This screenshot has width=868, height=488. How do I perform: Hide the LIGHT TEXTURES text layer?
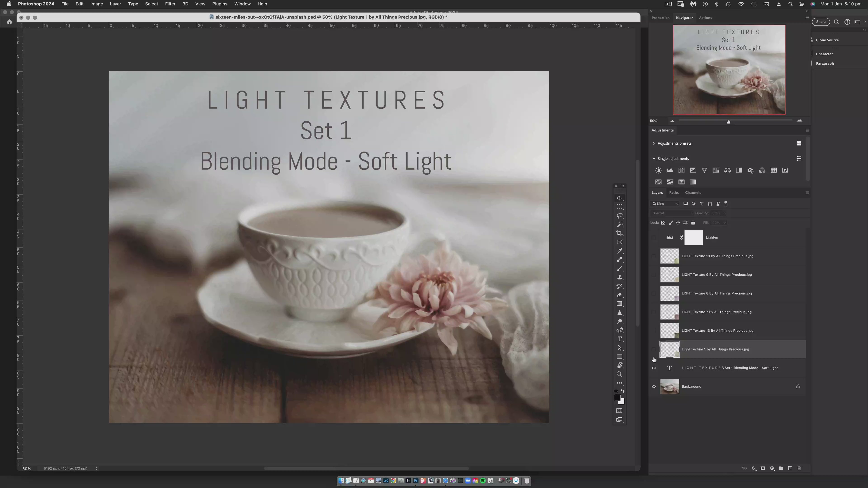click(654, 368)
